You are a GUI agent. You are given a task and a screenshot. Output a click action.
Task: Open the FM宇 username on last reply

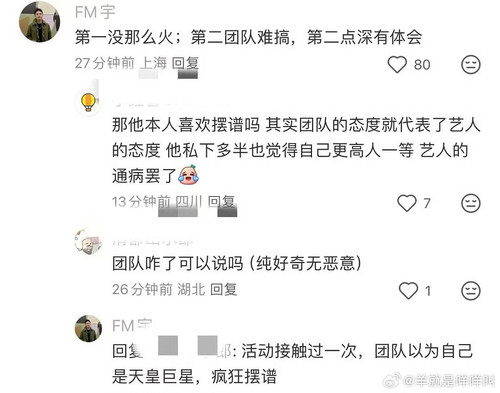point(132,326)
